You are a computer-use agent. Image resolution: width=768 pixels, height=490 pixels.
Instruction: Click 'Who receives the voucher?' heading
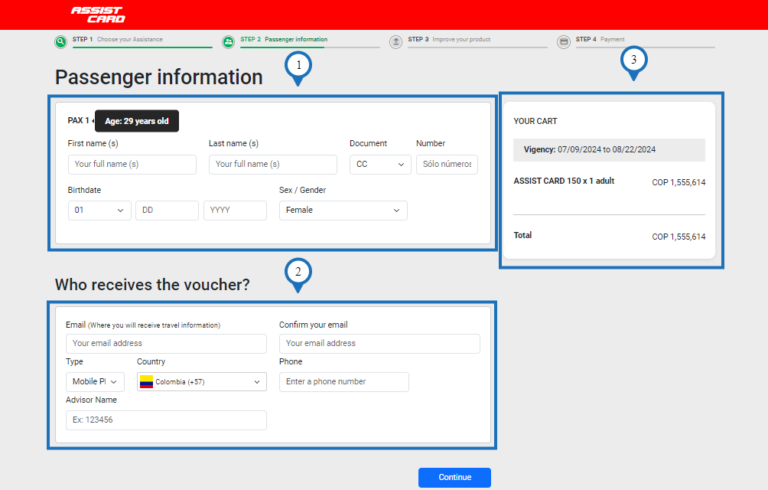152,284
